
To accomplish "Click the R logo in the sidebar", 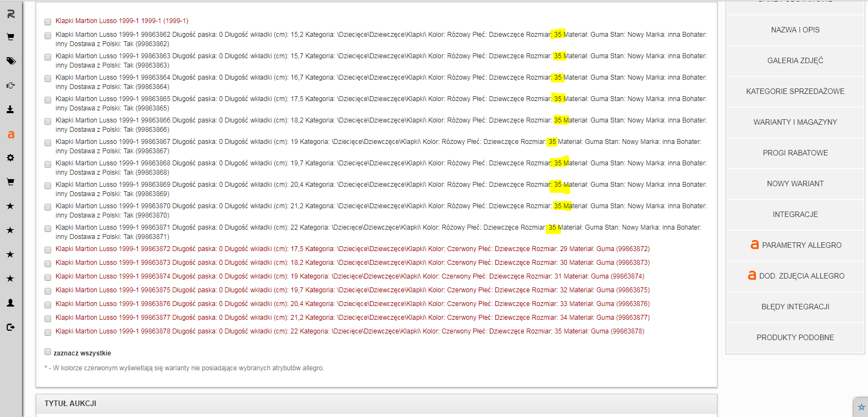I will pos(10,14).
